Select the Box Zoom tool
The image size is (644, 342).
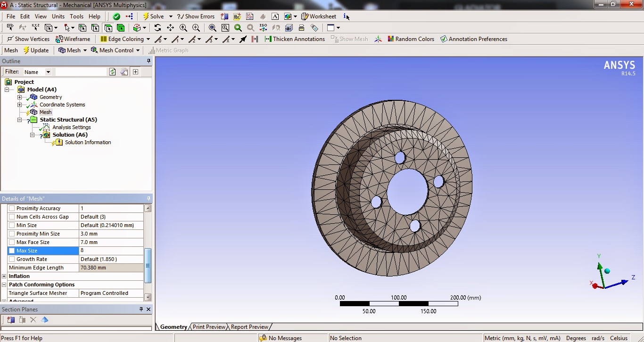click(225, 27)
